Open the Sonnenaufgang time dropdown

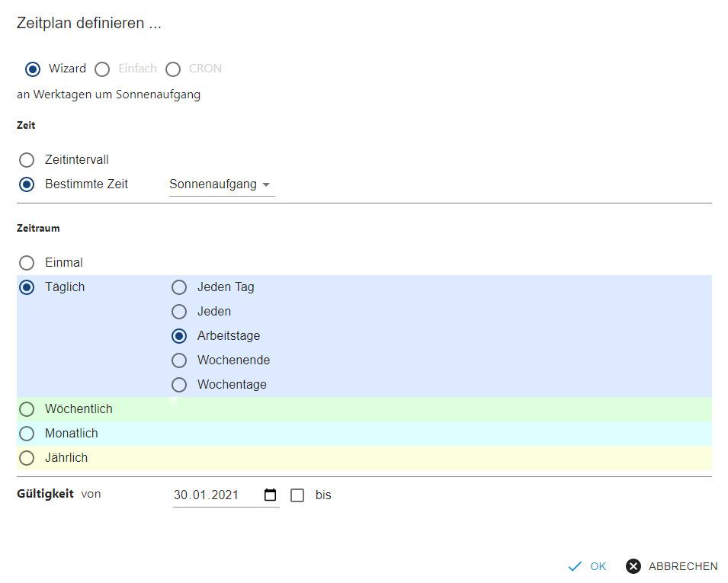222,184
